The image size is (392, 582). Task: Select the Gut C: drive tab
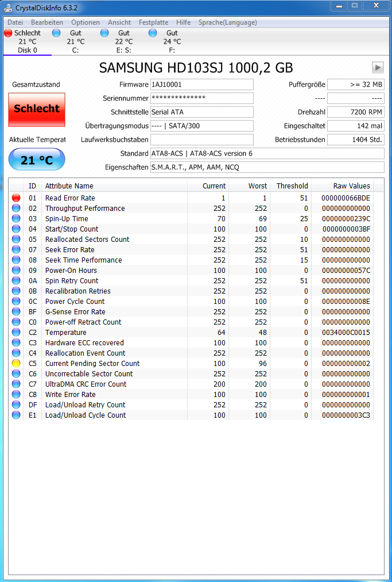[75, 41]
